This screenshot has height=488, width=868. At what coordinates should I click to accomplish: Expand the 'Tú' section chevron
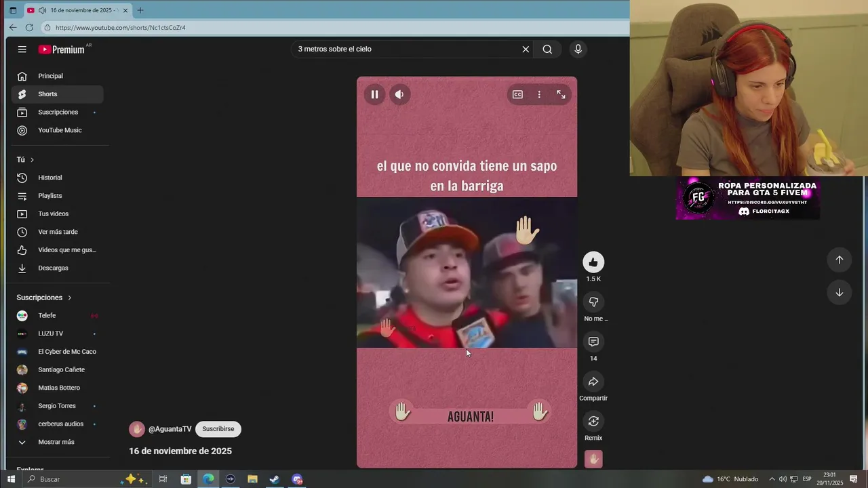[x=32, y=159]
